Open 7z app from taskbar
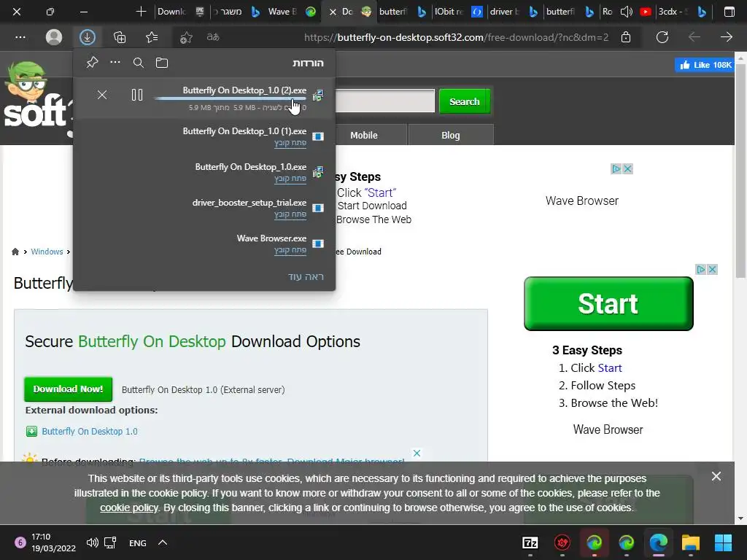Screen dimensions: 747x560 tap(530, 542)
